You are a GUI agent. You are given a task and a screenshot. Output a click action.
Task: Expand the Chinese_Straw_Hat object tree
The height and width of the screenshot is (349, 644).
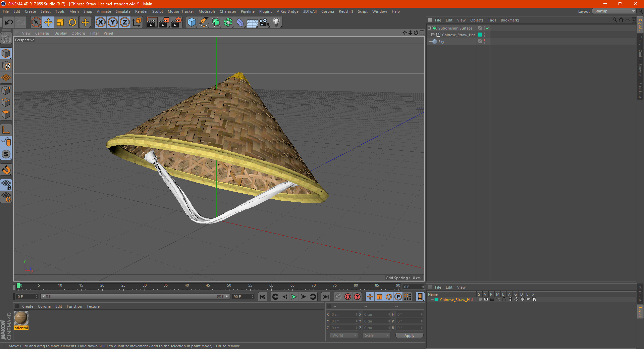(x=433, y=35)
